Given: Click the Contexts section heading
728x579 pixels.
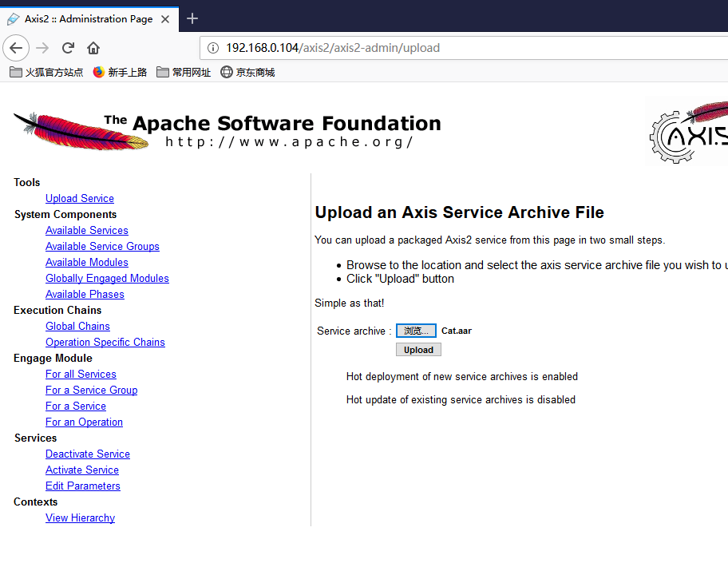Looking at the screenshot, I should [36, 502].
